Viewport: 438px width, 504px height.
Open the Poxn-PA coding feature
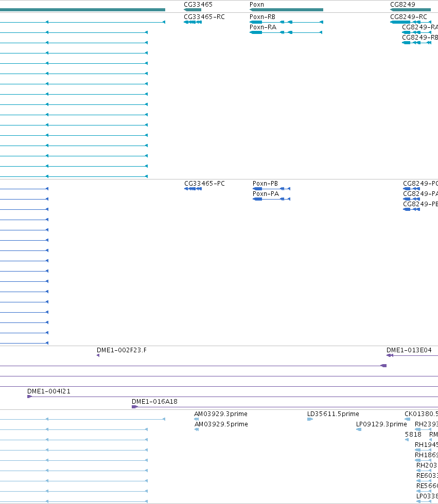point(271,200)
